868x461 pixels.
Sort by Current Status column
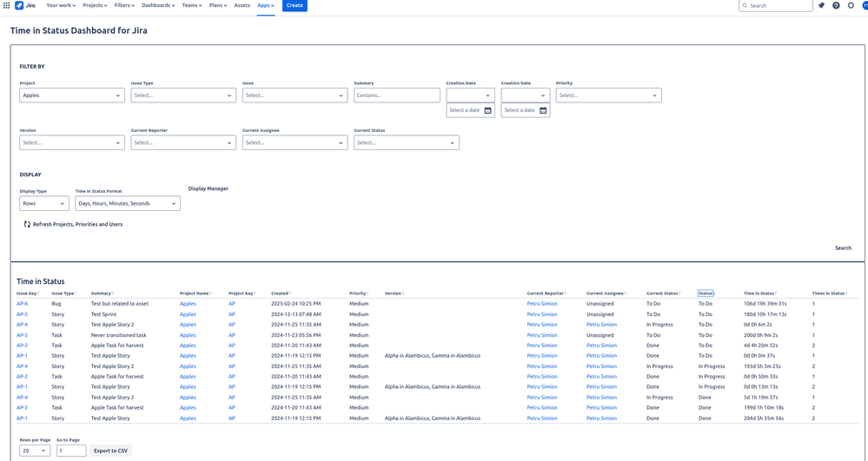click(x=663, y=293)
